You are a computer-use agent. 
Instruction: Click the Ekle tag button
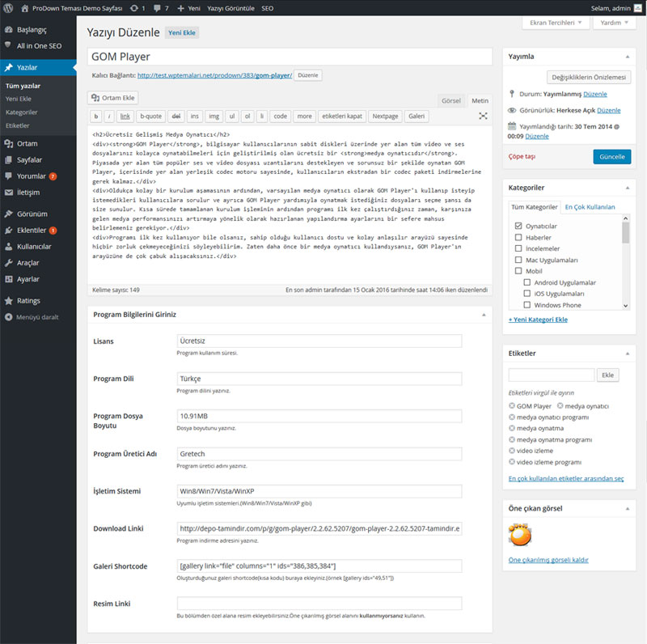pyautogui.click(x=607, y=375)
